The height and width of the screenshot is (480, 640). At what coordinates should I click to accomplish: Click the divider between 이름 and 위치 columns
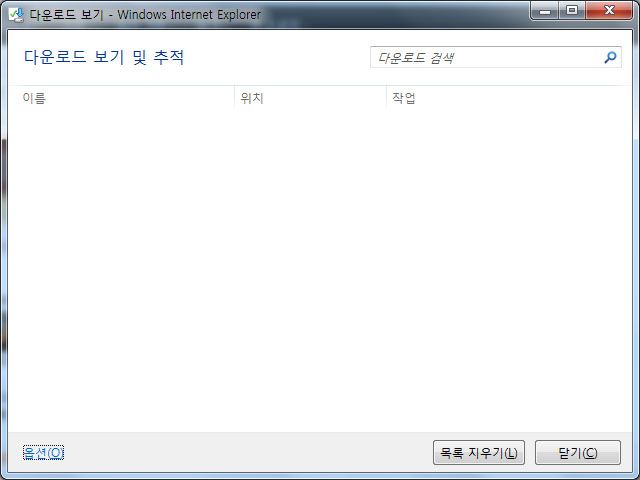234,98
